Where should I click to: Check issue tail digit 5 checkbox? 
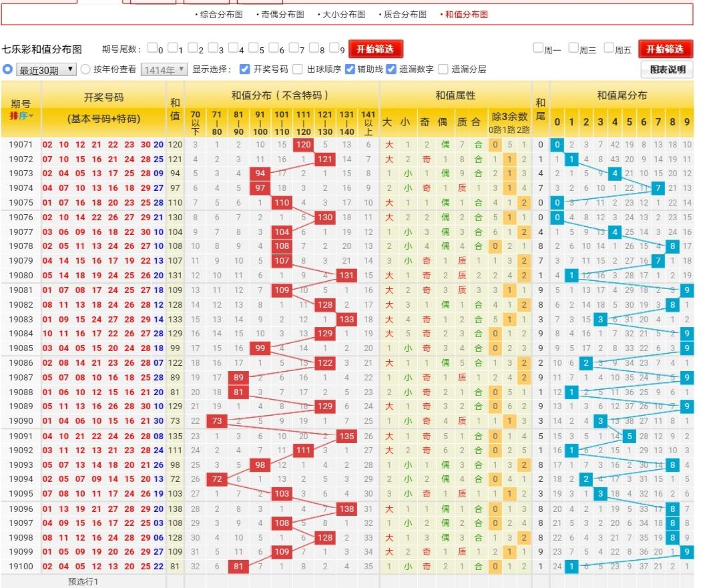[253, 47]
